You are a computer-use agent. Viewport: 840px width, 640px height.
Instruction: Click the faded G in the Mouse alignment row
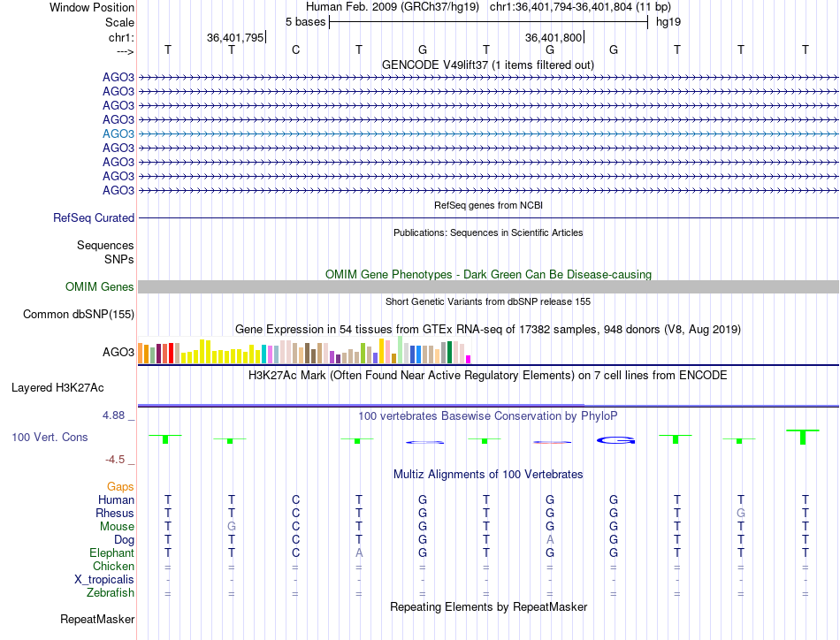pos(232,527)
